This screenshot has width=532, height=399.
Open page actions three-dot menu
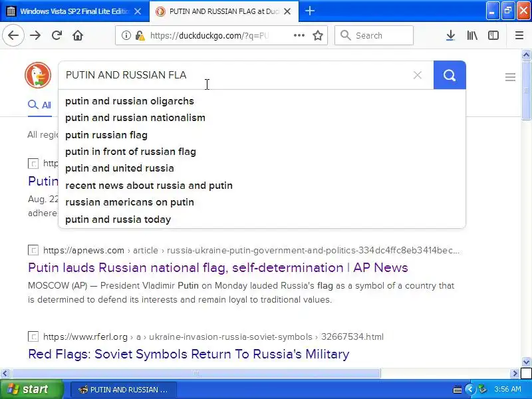299,35
